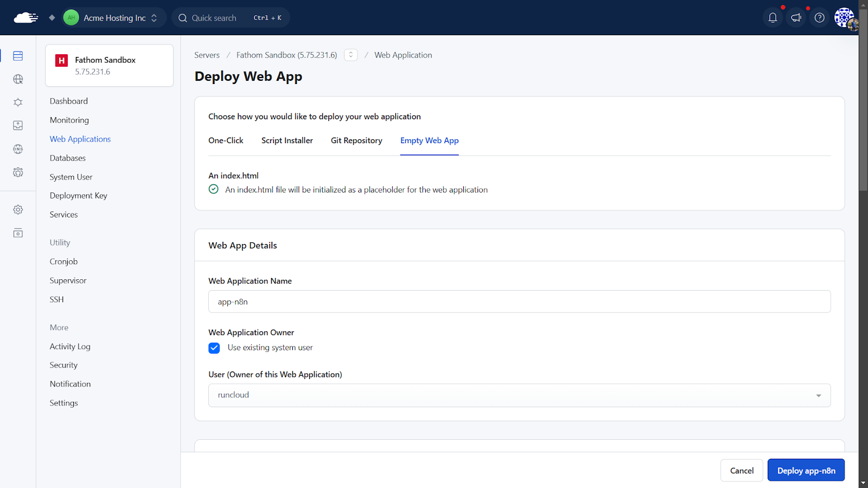This screenshot has height=488, width=868.
Task: Open the user profile avatar
Action: (844, 18)
